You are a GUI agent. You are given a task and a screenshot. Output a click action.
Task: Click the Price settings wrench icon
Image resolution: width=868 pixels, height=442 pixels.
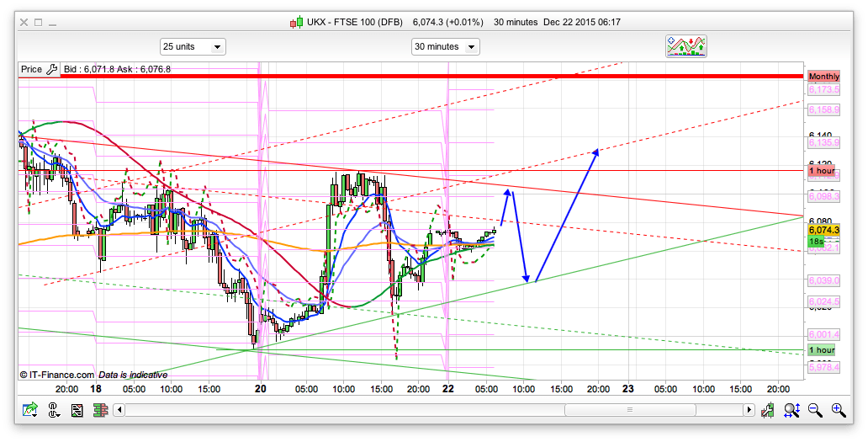51,69
